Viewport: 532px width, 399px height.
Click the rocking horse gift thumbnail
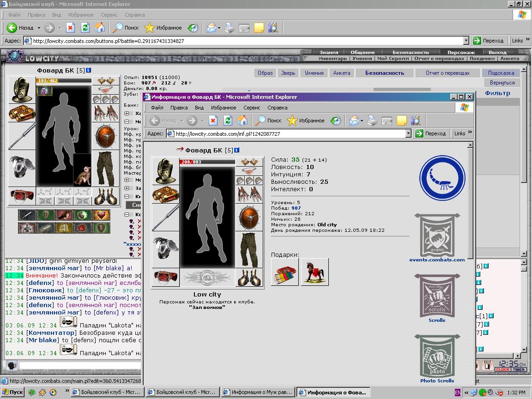pyautogui.click(x=314, y=272)
